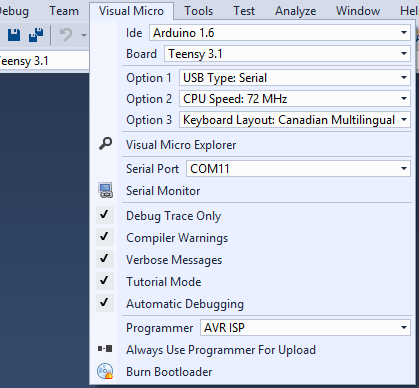
Task: Click the Option 3 label
Action: coord(149,120)
